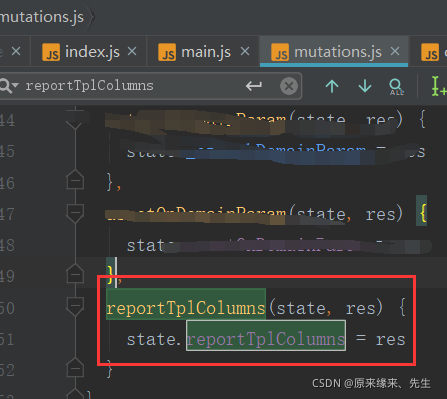The width and height of the screenshot is (447, 399).
Task: Go to previous search occurrence arrow
Action: point(332,86)
